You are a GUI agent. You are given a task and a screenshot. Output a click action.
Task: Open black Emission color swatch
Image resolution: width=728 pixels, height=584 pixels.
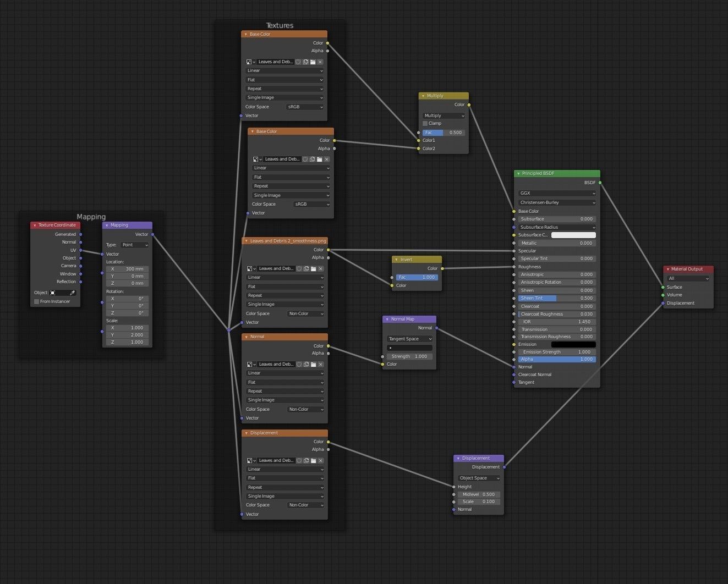coord(573,344)
